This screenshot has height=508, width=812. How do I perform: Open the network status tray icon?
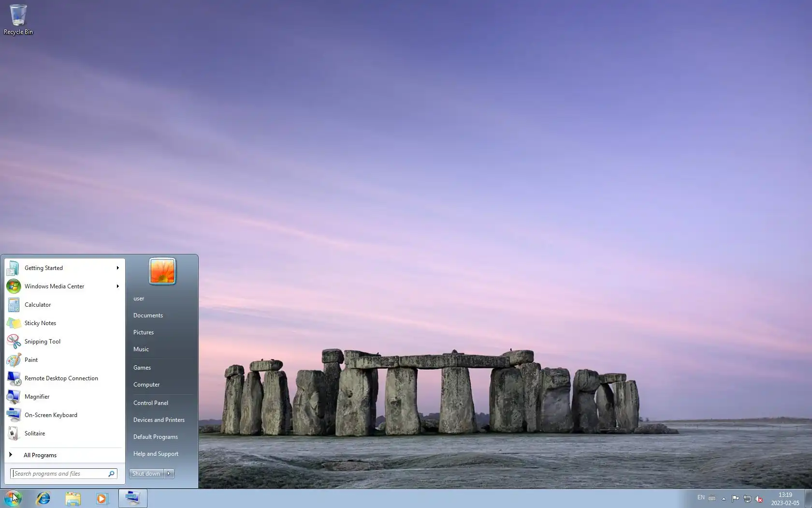[747, 498]
